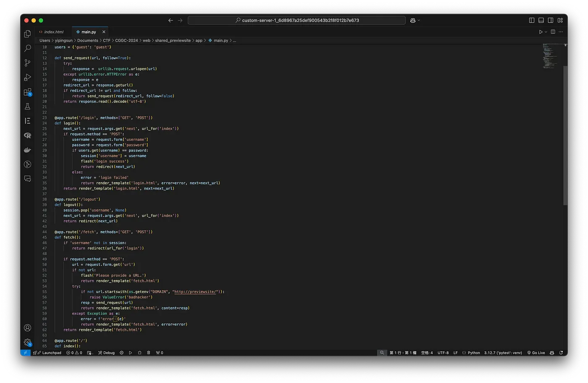Click the Debug status bar item
This screenshot has width=588, height=383.
(106, 353)
